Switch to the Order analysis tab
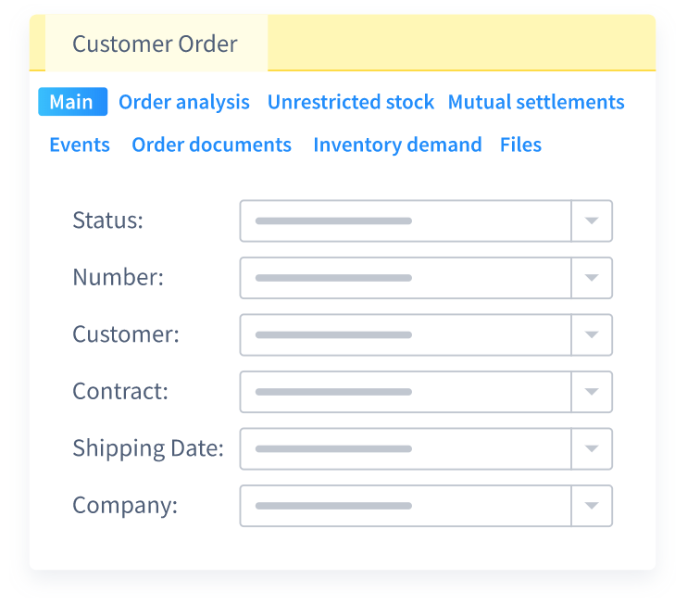700x604 pixels. 184,102
